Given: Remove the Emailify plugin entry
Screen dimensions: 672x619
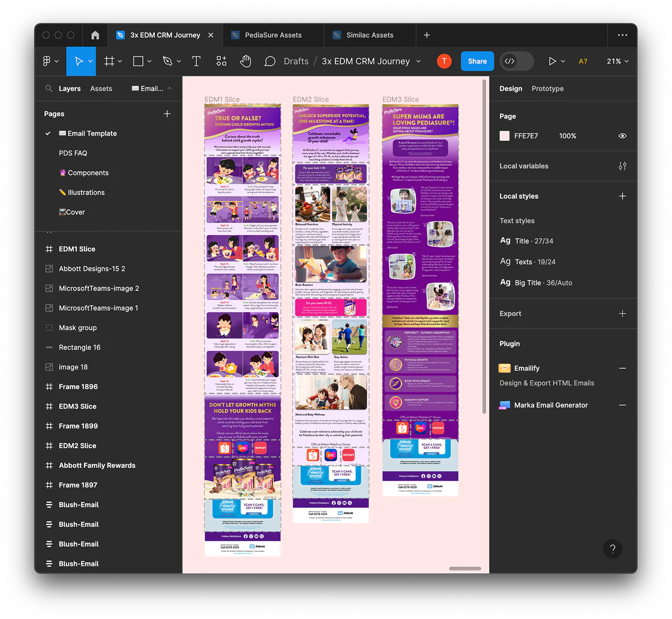Looking at the screenshot, I should coord(622,368).
